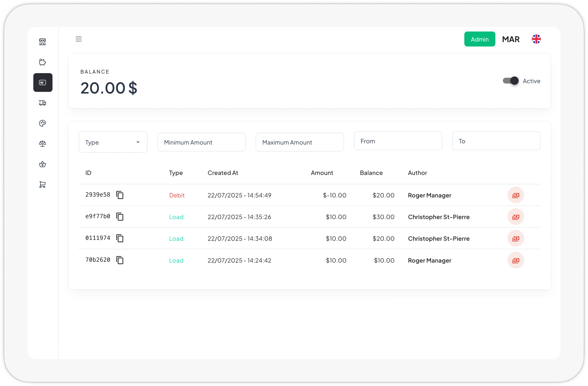Toggle the hamburger menu

click(x=79, y=39)
